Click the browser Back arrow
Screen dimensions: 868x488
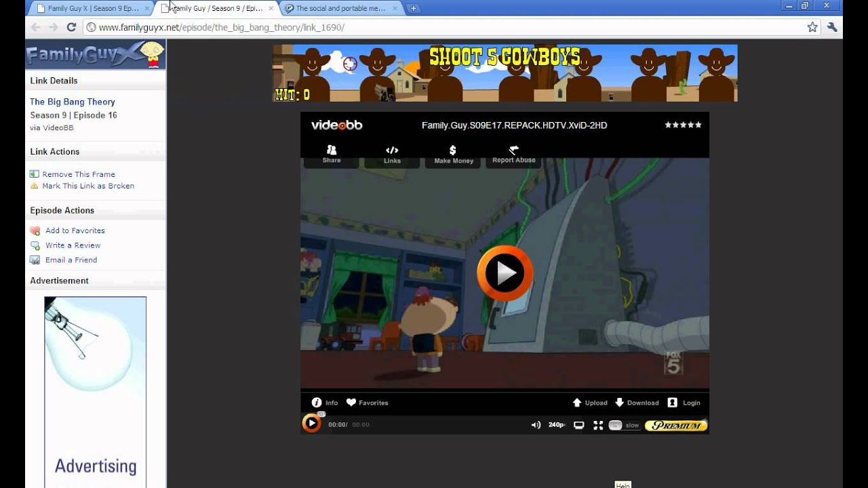tap(36, 27)
